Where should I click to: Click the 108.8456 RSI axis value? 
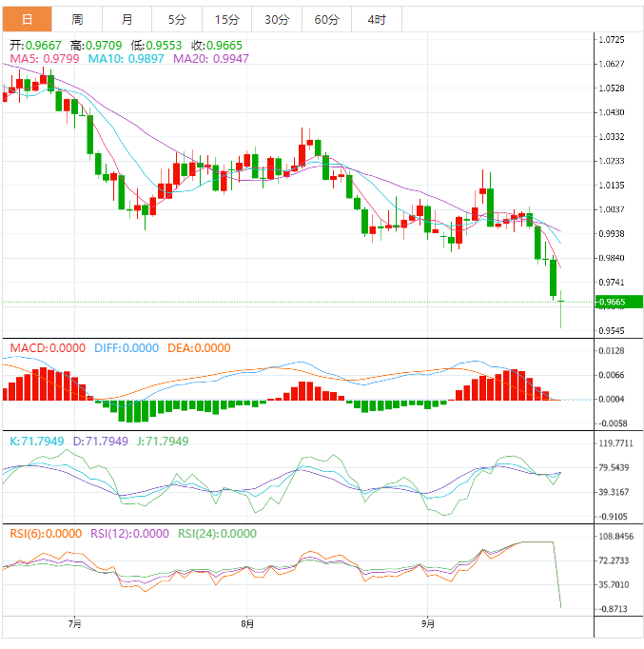tap(615, 537)
